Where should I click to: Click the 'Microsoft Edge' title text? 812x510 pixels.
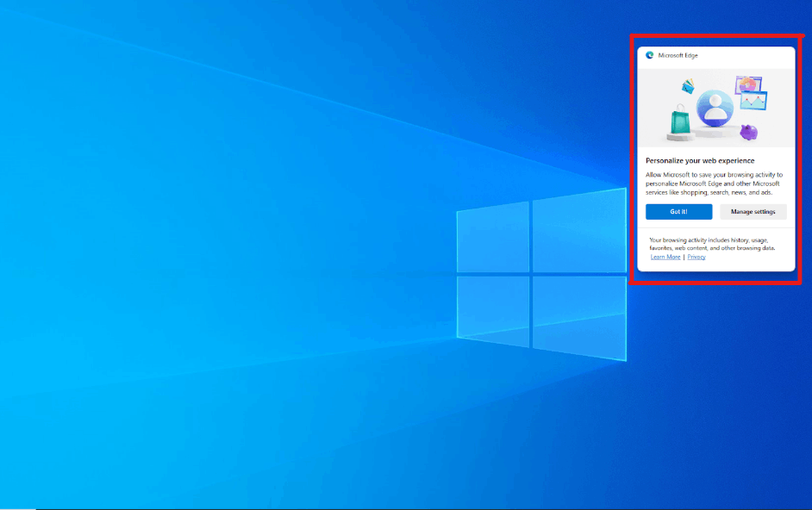tap(678, 55)
